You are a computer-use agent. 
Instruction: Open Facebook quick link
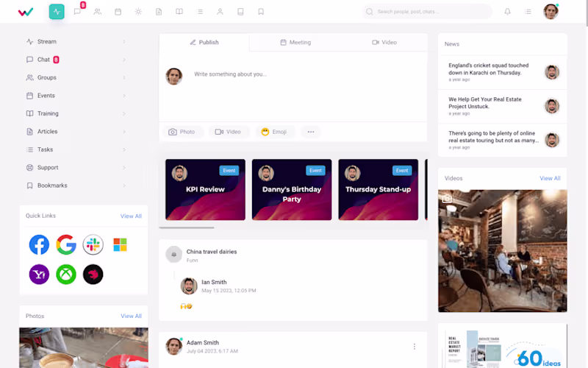pos(39,245)
